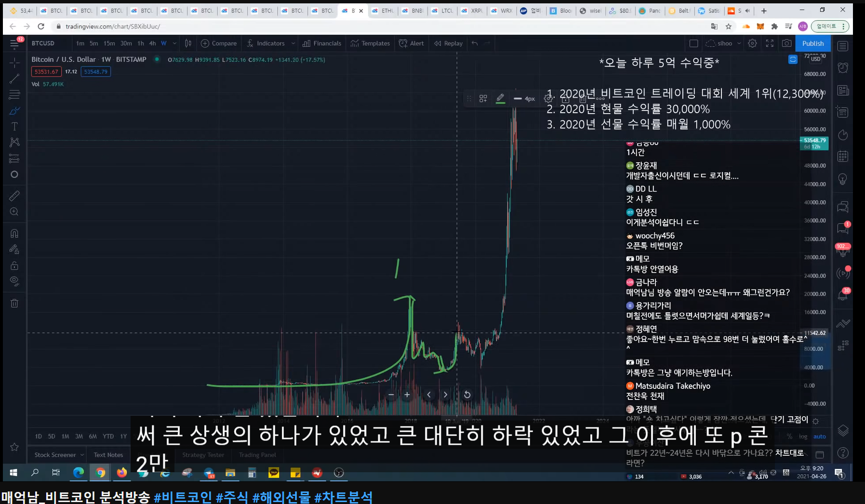Switch to the 15m timeframe
Image resolution: width=865 pixels, height=504 pixels.
pos(109,43)
